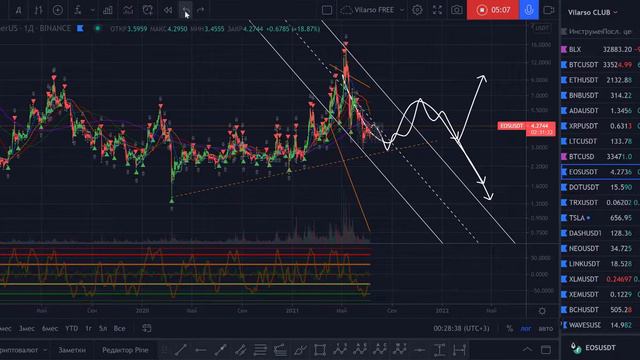Select the rectangle shape tool

point(320,350)
